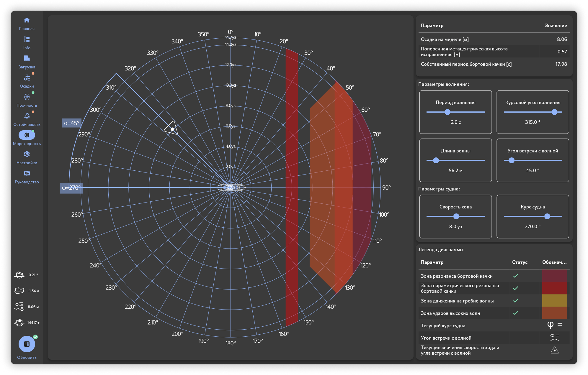Open the Остойчивость stability icon

[x=27, y=116]
